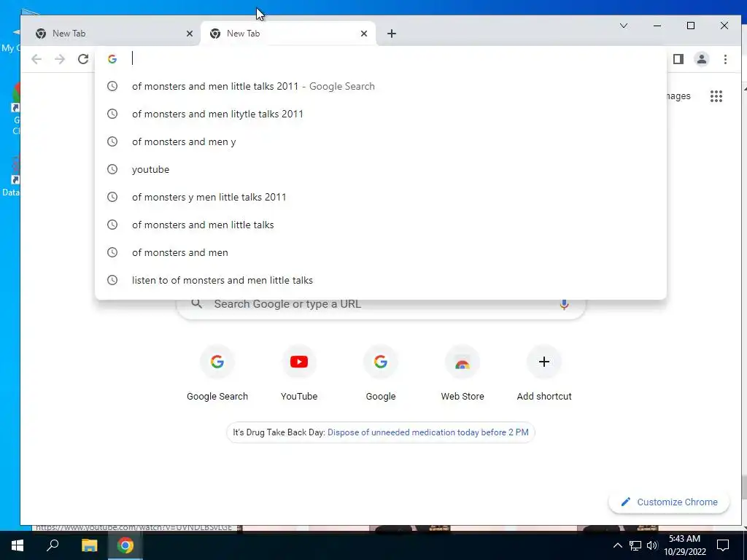Viewport: 747px width, 560px height.
Task: Pick the suggestion 'of monsters and men little talks'
Action: click(x=381, y=225)
